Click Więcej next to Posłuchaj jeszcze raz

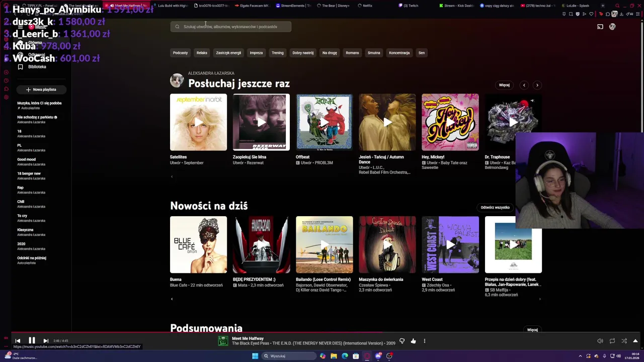tap(504, 85)
